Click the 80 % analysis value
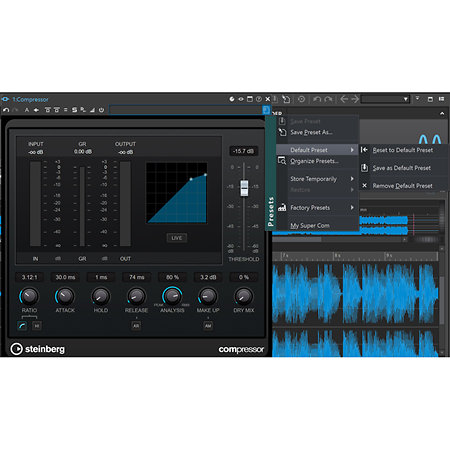 pyautogui.click(x=172, y=277)
